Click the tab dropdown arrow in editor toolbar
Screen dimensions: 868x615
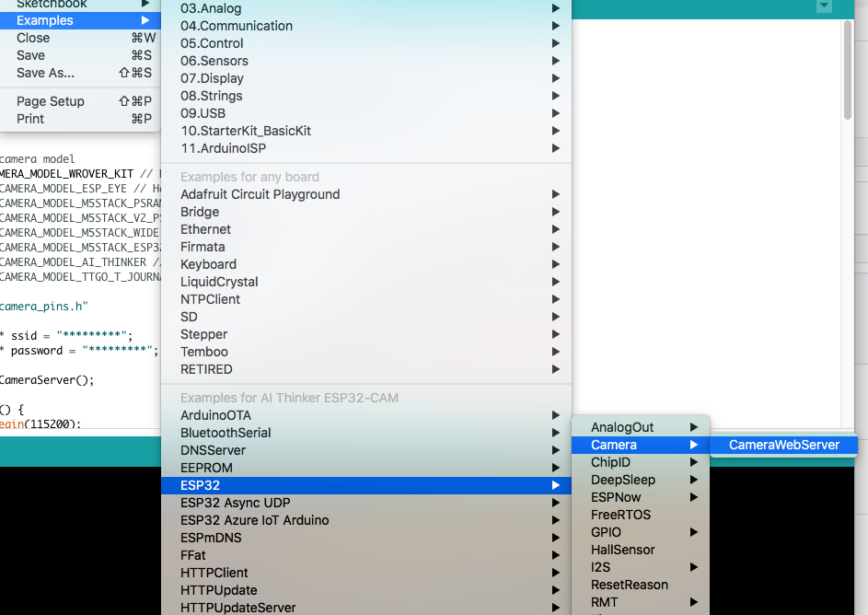click(824, 6)
